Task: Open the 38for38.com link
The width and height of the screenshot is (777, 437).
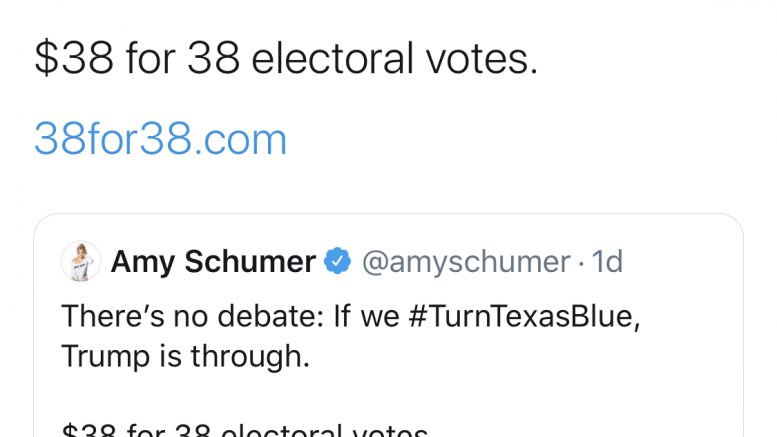Action: 160,139
